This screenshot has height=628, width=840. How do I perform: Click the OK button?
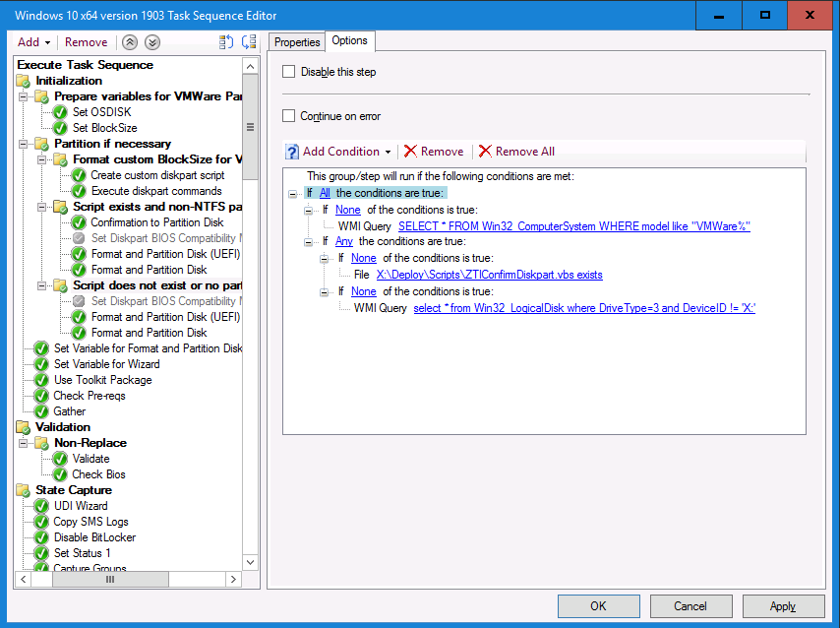598,606
